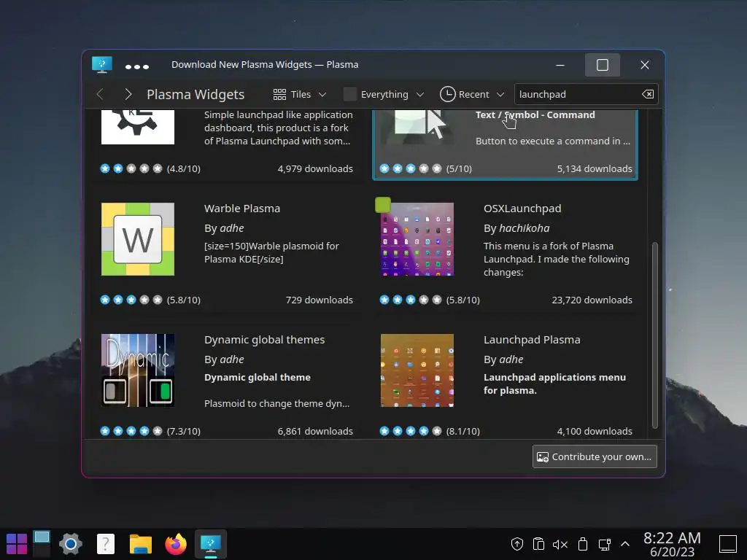Viewport: 747px width, 560px height.
Task: Click the Plasma window icon in title bar
Action: point(101,65)
